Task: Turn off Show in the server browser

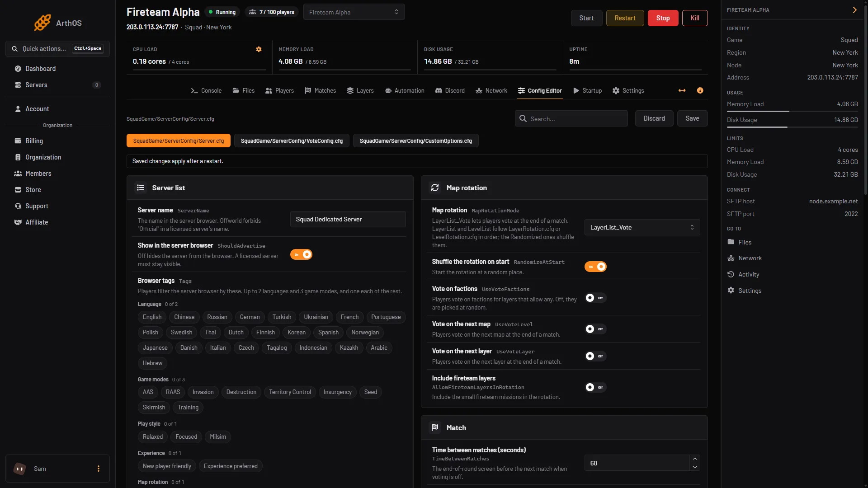Action: click(301, 254)
